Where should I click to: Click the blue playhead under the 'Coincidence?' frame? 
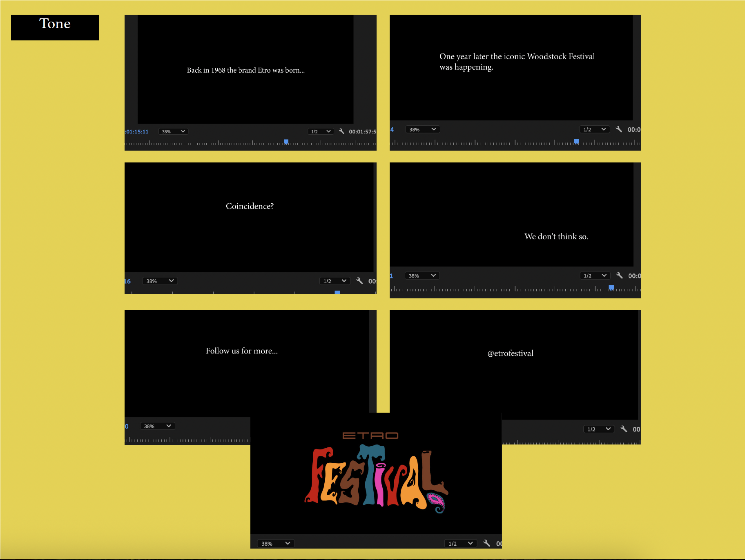pyautogui.click(x=337, y=292)
